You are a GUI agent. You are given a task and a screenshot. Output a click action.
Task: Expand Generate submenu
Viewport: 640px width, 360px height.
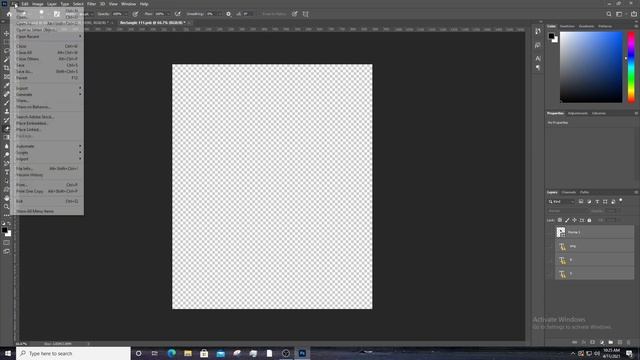(47, 94)
